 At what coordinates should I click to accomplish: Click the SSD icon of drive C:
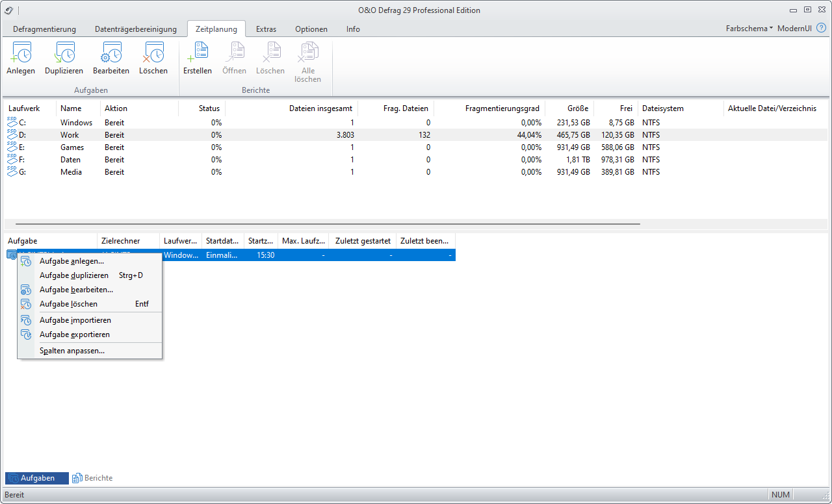12,122
